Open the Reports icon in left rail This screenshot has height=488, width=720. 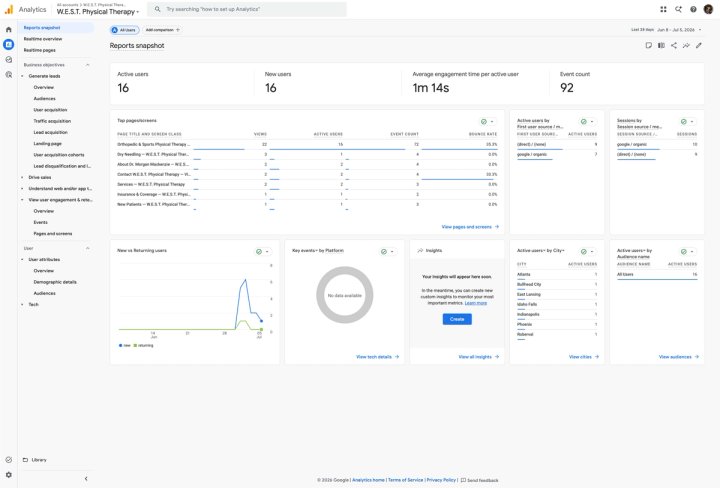[x=8, y=45]
